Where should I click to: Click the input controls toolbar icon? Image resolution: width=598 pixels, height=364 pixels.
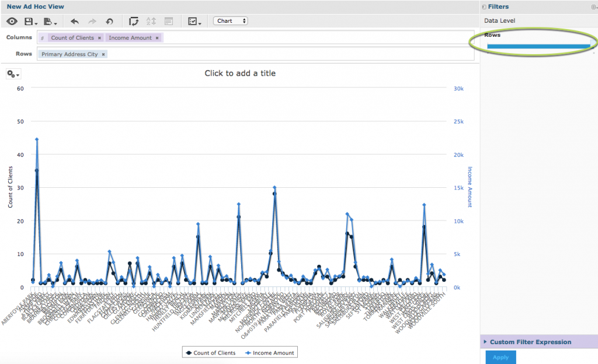(192, 20)
